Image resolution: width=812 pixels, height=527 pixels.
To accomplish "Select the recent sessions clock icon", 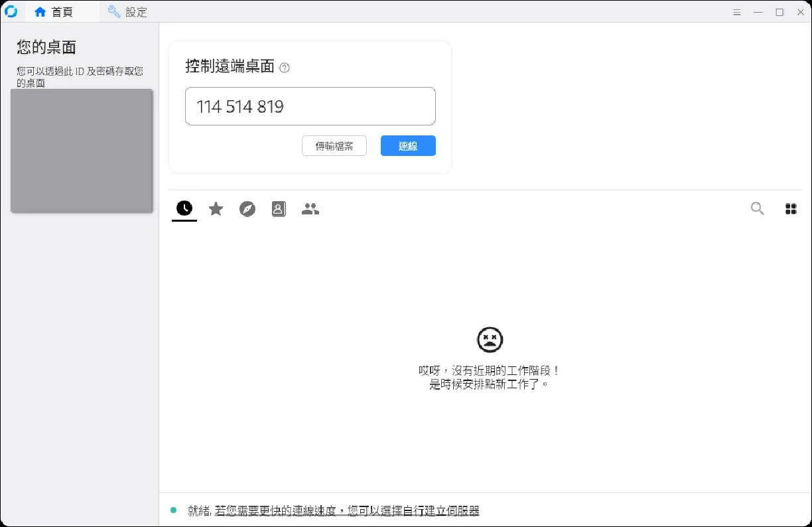I will 184,209.
